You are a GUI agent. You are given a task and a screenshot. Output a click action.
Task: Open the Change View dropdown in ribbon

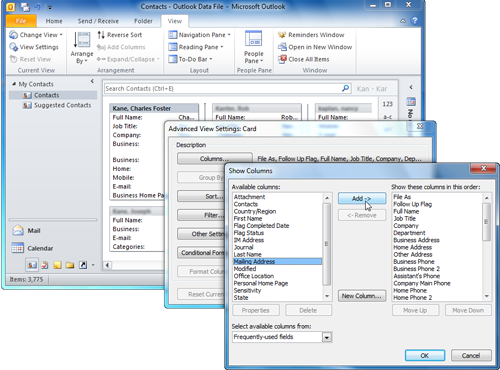coord(36,35)
